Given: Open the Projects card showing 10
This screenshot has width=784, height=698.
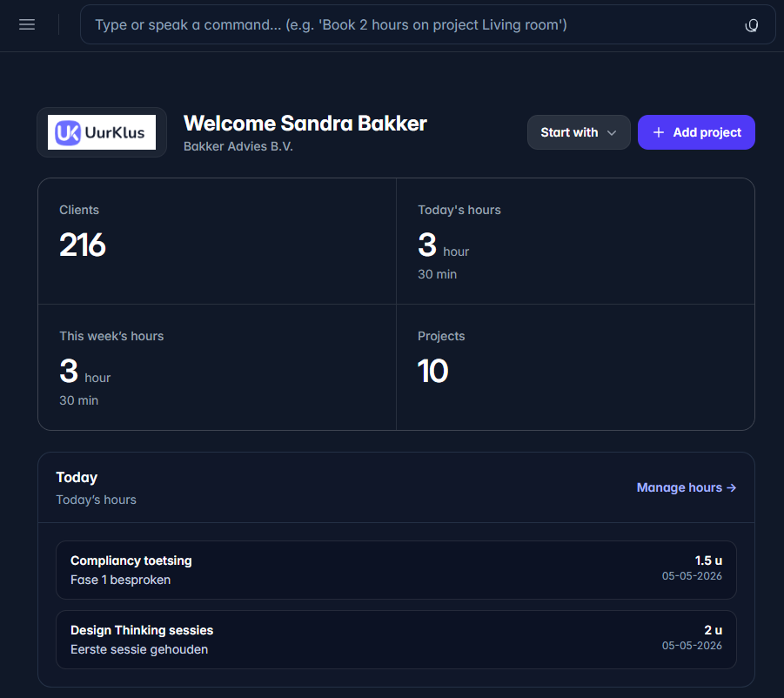Looking at the screenshot, I should click(575, 367).
